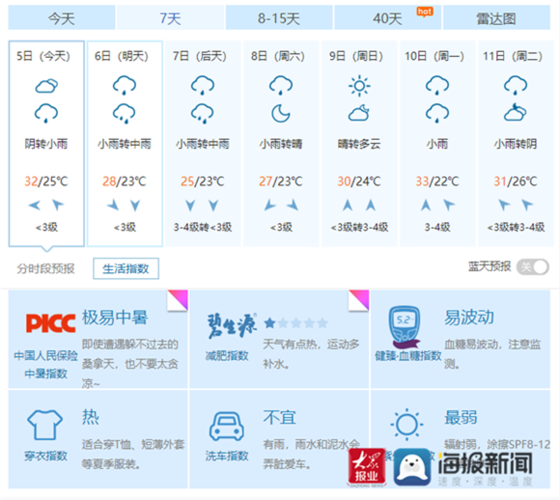
Task: Select the 9日（周日）forecast header
Action: [x=356, y=56]
